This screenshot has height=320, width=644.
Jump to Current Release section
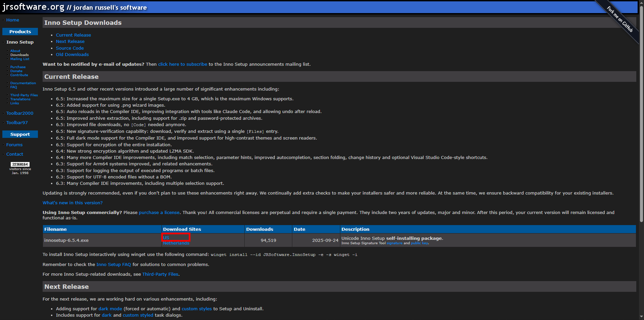pyautogui.click(x=73, y=35)
